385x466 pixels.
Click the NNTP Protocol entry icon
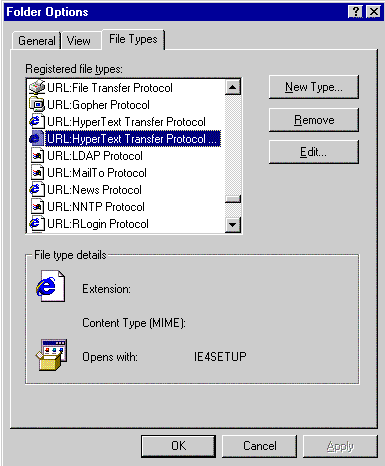click(37, 207)
